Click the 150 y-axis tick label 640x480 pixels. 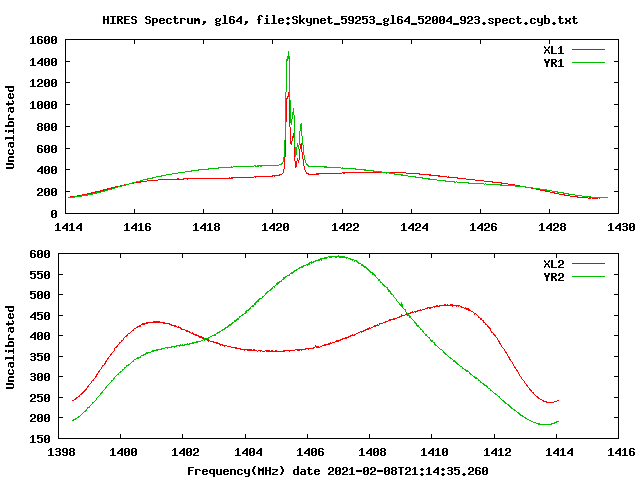(x=40, y=439)
